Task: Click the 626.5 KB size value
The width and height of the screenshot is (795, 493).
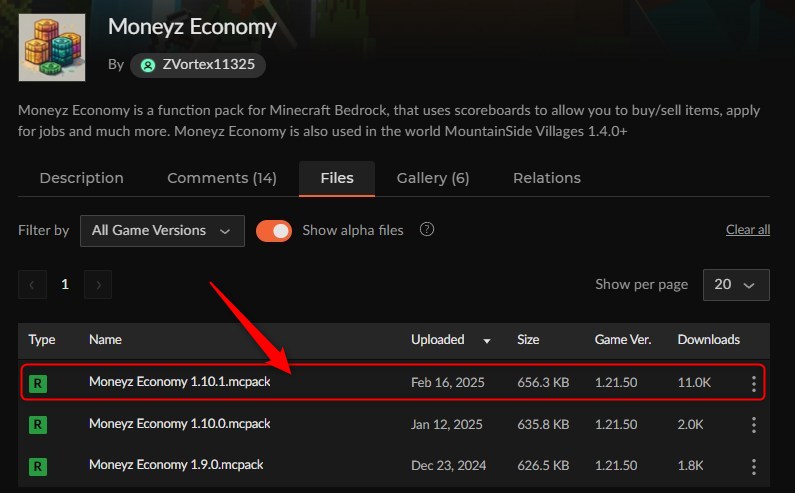Action: (543, 466)
